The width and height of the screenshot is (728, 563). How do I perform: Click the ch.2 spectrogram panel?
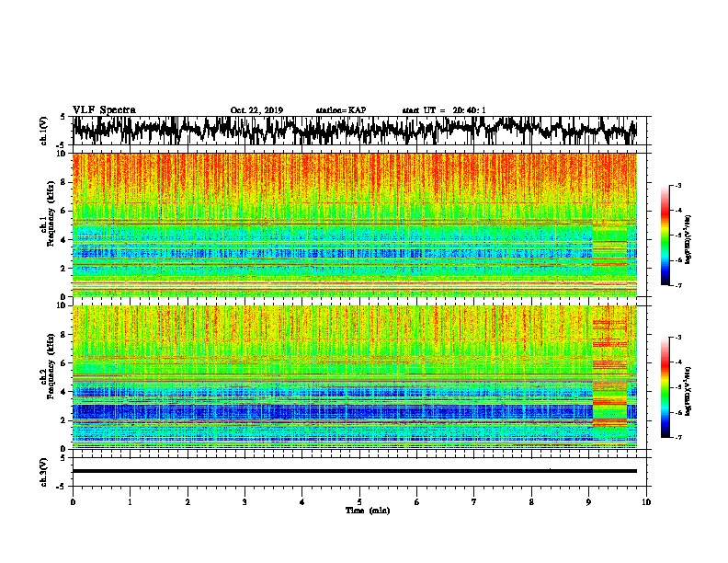coord(354,377)
